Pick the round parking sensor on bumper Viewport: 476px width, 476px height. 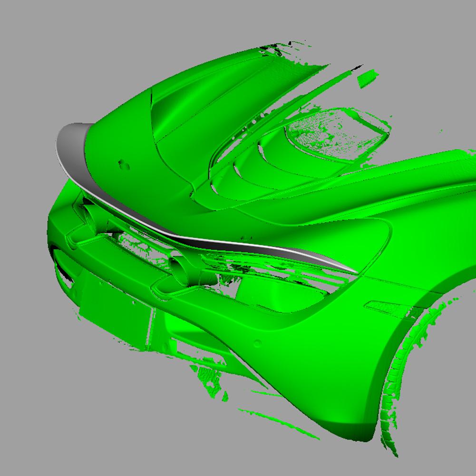click(257, 343)
